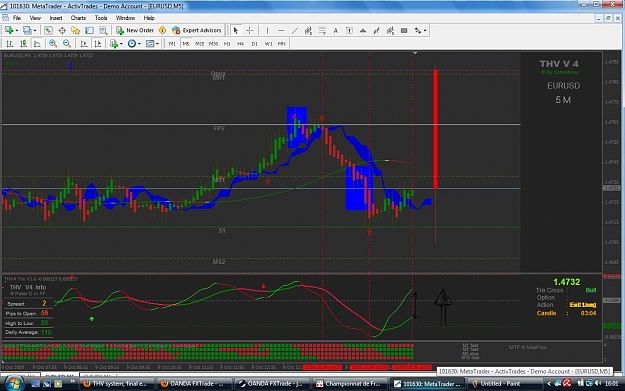The height and width of the screenshot is (391, 625).
Task: Select the Text 'A' tool
Action: [336, 30]
